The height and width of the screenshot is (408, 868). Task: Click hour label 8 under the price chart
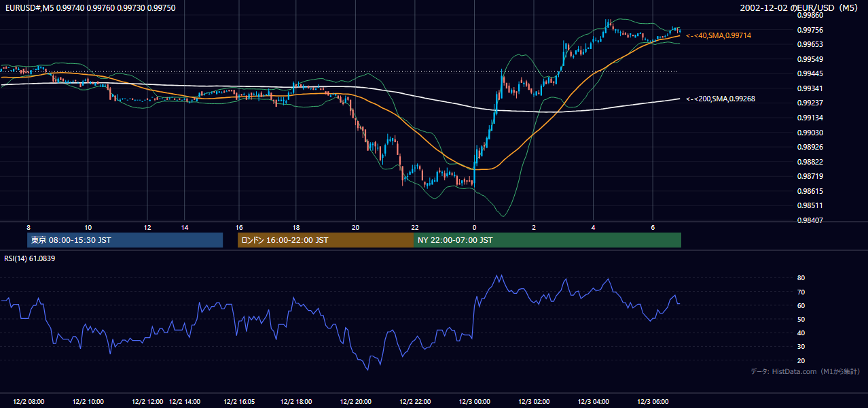[29, 227]
